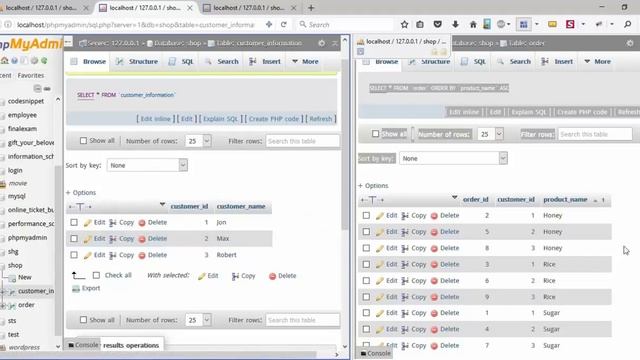
Task: Click the Export icon below customer table
Action: 76,289
